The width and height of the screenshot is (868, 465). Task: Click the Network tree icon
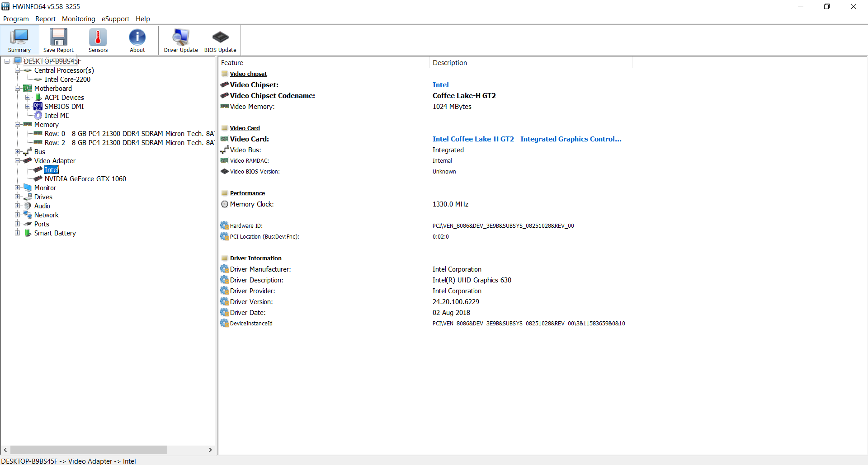tap(28, 215)
